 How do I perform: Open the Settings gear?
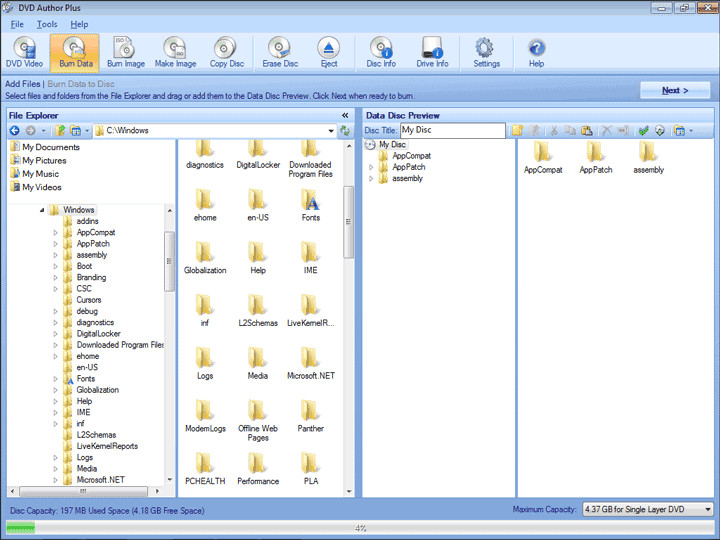[x=486, y=53]
